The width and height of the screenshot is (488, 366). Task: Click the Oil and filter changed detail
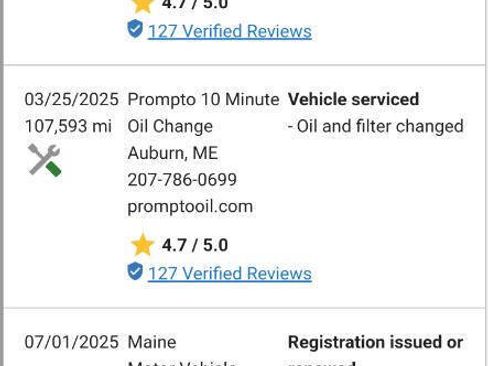(376, 126)
